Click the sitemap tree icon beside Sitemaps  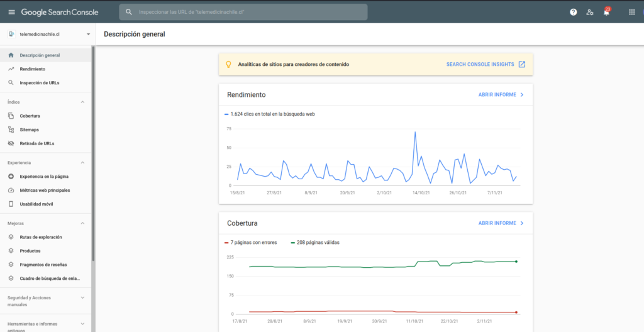(x=11, y=130)
